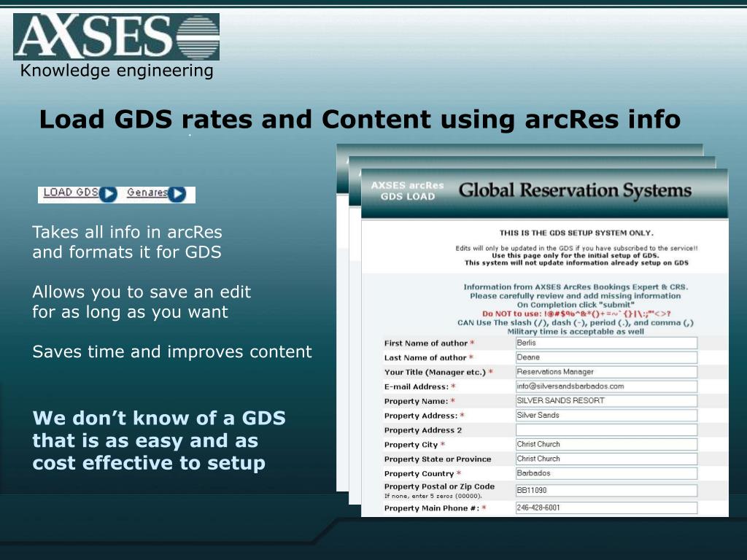Viewport: 747px width, 560px height.
Task: Click the arrow icon beside Genares
Action: pyautogui.click(x=177, y=194)
